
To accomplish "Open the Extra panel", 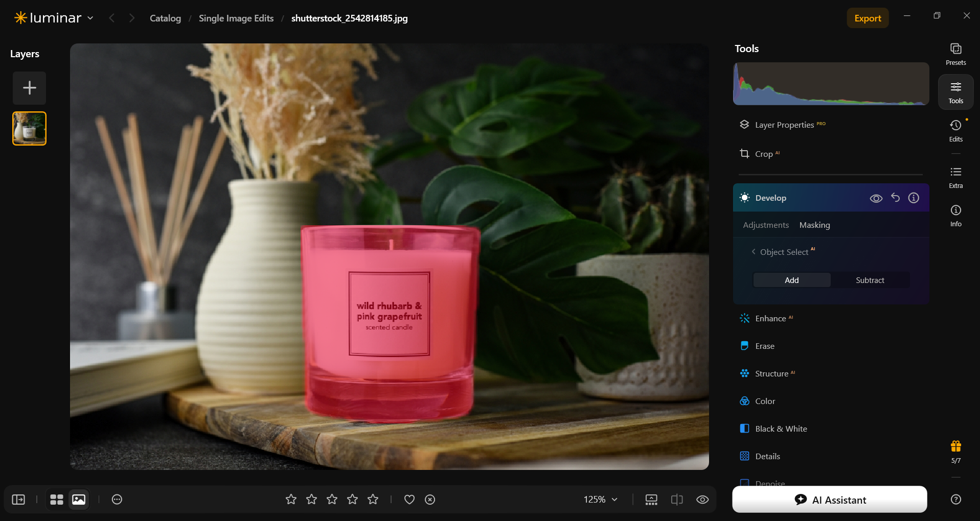I will coord(955,177).
